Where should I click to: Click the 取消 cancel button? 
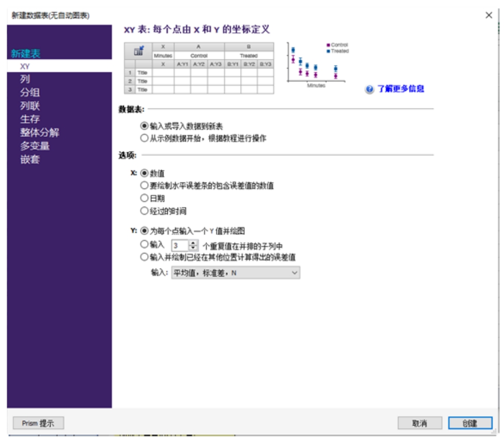[419, 423]
